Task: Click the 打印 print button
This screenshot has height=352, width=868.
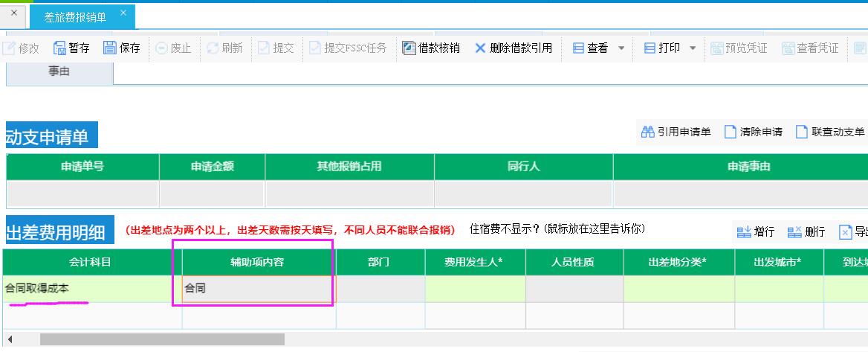Action: pos(661,48)
